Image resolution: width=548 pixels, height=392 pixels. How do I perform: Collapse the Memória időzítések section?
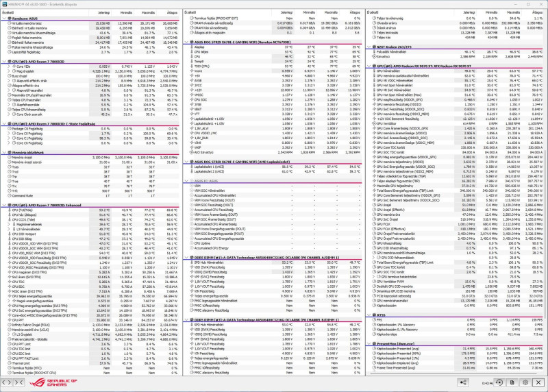4,152
